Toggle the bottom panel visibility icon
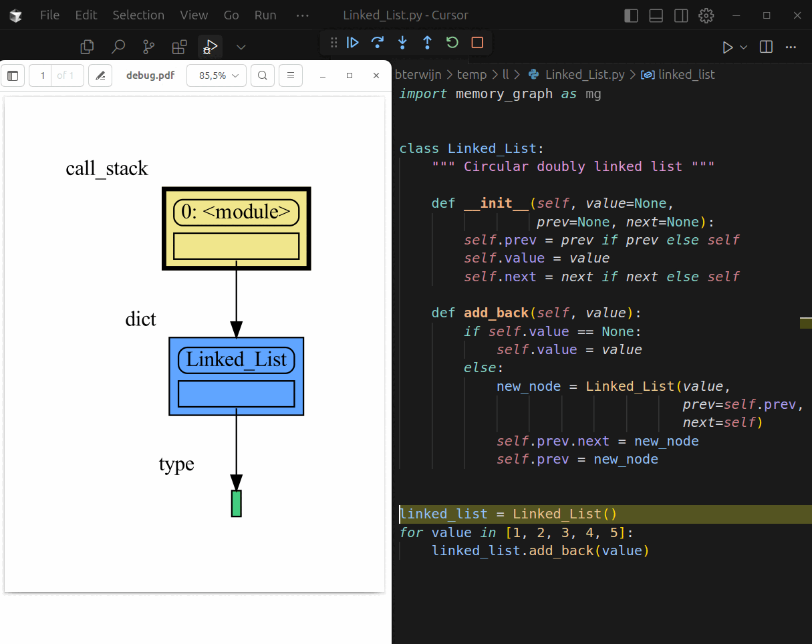812x644 pixels. 656,15
